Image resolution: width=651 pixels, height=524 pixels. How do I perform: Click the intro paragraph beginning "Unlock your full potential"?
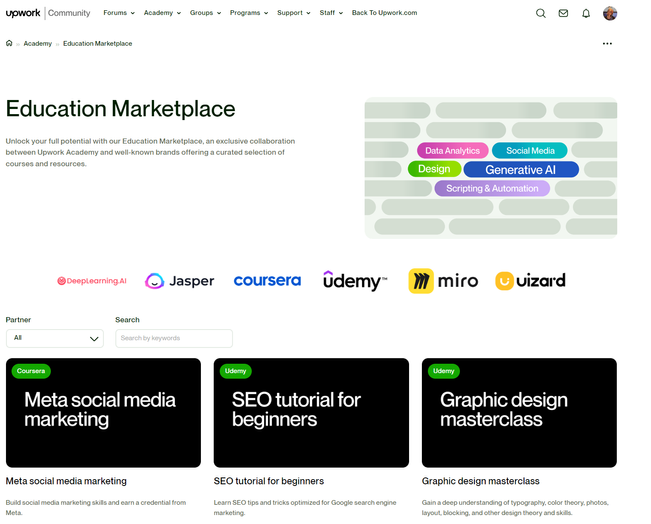click(150, 152)
